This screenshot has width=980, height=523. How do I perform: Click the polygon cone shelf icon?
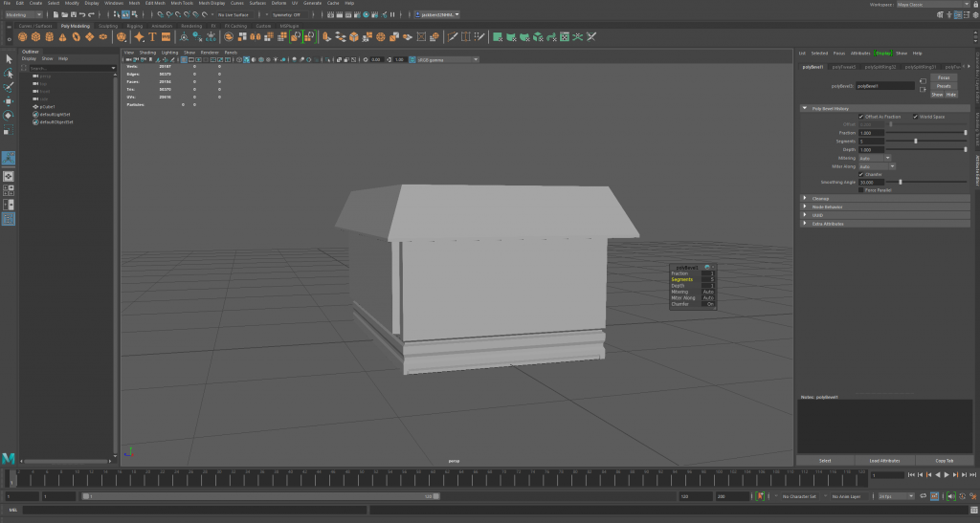[62, 37]
